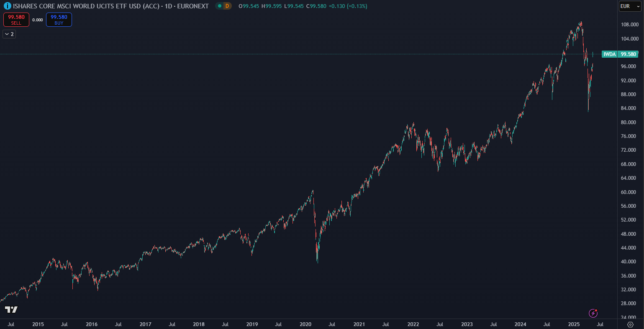The image size is (644, 329).
Task: Click the red 99.580 SELL button
Action: [16, 20]
